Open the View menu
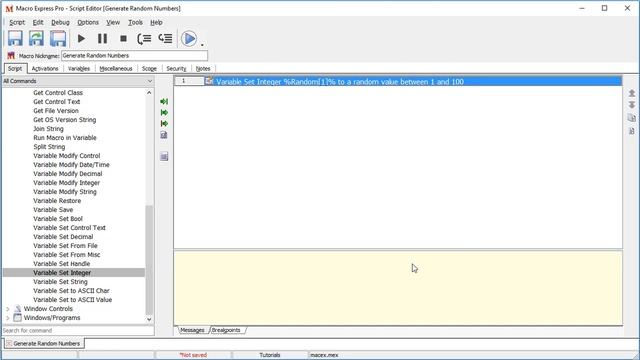The image size is (640, 360). tap(113, 22)
